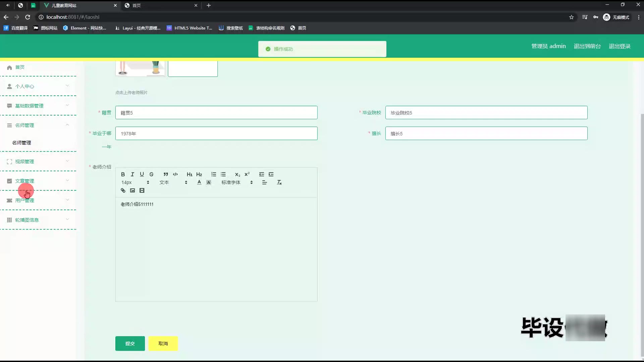The width and height of the screenshot is (644, 362).
Task: Open the text background color picker
Action: tap(209, 182)
